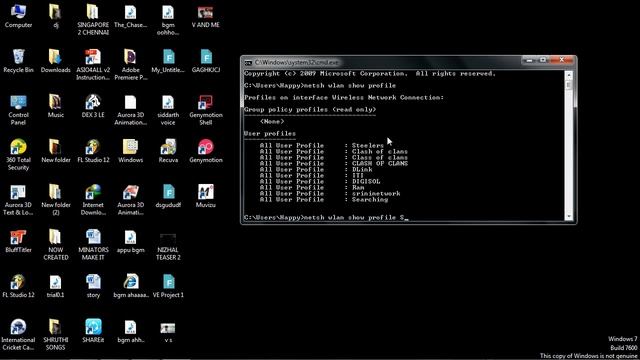The height and width of the screenshot is (360, 640).
Task: Select the Muvizu shortcut icon
Action: (205, 196)
